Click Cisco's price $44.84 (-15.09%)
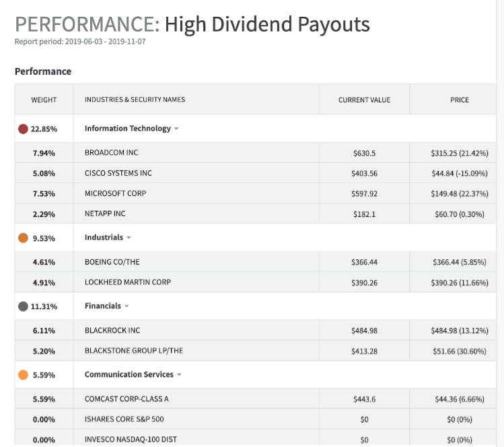Screen dimensions: 504x447 [x=460, y=173]
